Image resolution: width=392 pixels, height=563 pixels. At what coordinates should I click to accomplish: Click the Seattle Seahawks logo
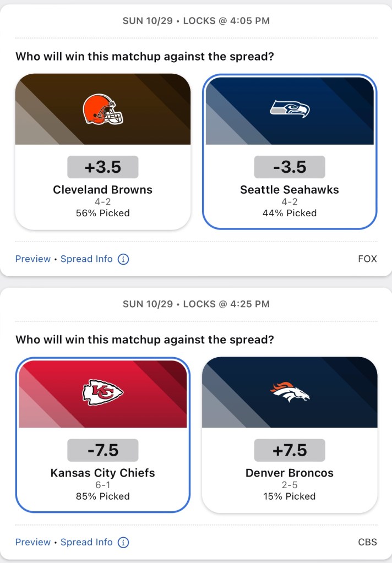[290, 108]
